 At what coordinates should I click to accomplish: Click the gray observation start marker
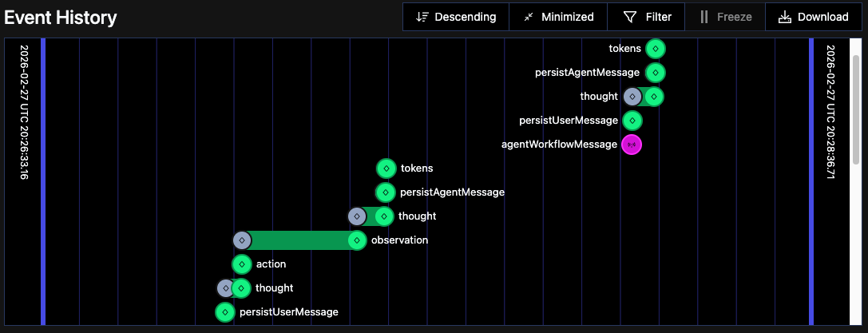click(242, 240)
